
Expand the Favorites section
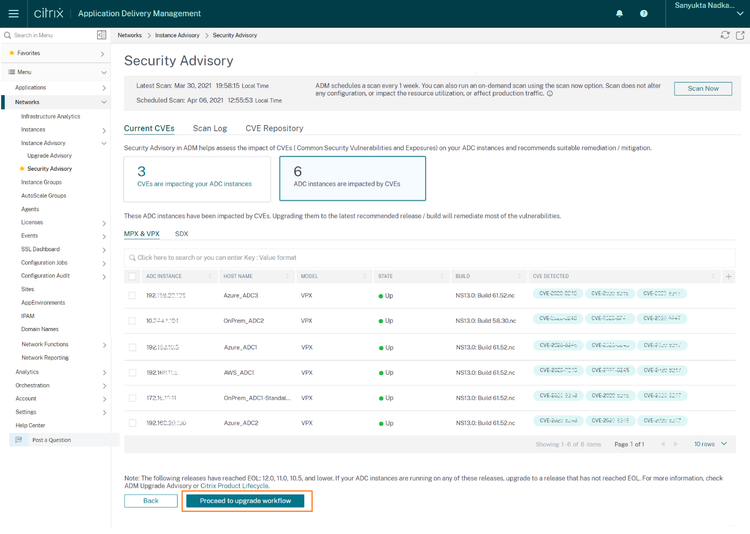[x=102, y=54]
